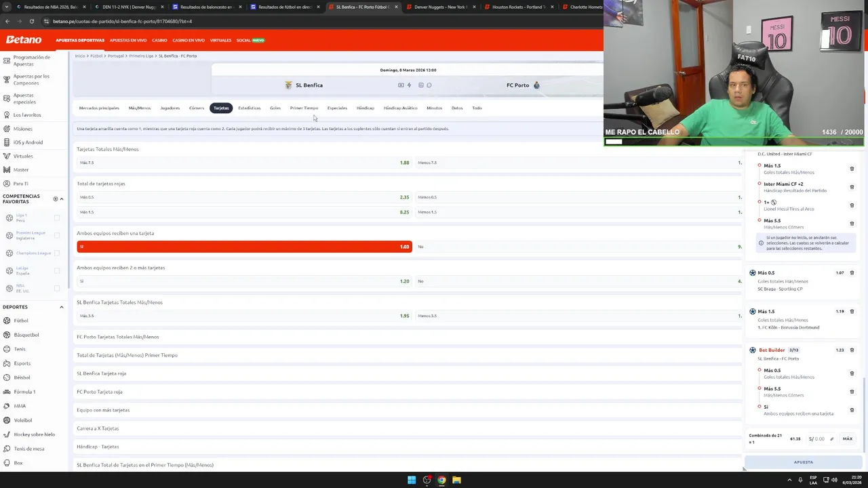Open Voleibol from the sports list
The height and width of the screenshot is (488, 868).
click(x=22, y=420)
